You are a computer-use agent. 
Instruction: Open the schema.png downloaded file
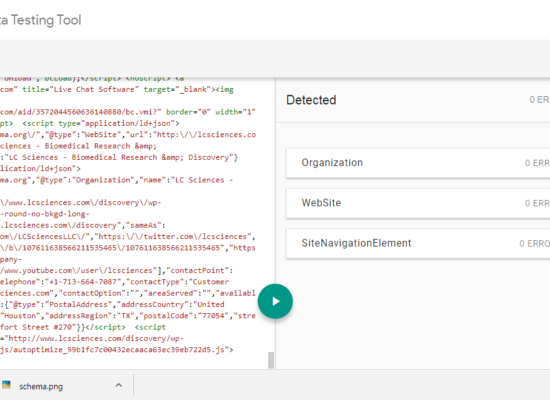(x=41, y=386)
